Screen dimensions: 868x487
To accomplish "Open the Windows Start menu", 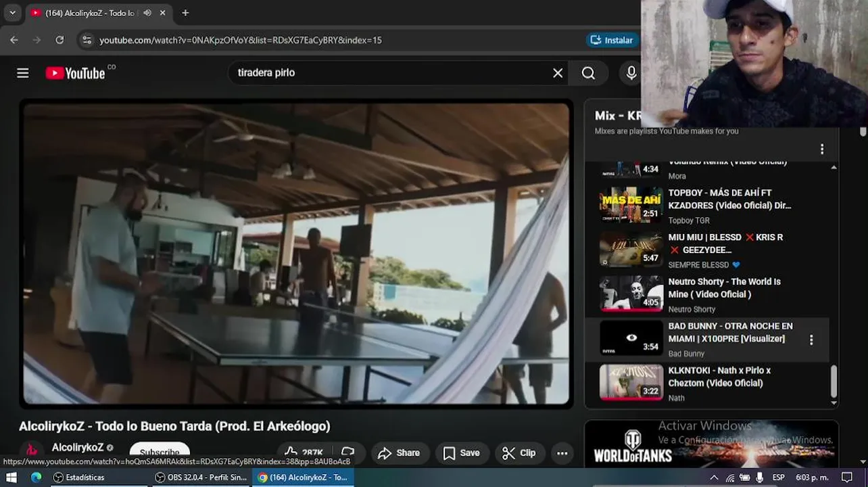I will [11, 478].
